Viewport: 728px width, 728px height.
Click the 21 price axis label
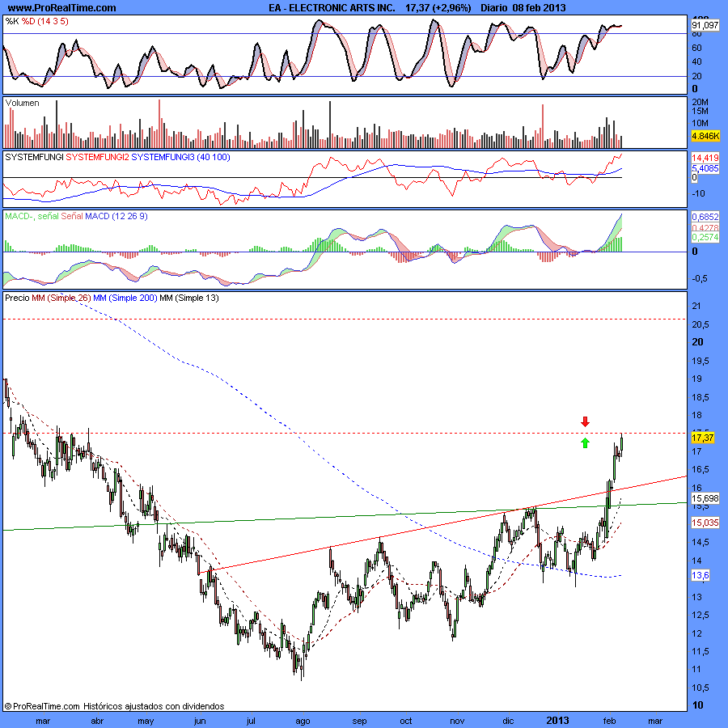pos(696,306)
